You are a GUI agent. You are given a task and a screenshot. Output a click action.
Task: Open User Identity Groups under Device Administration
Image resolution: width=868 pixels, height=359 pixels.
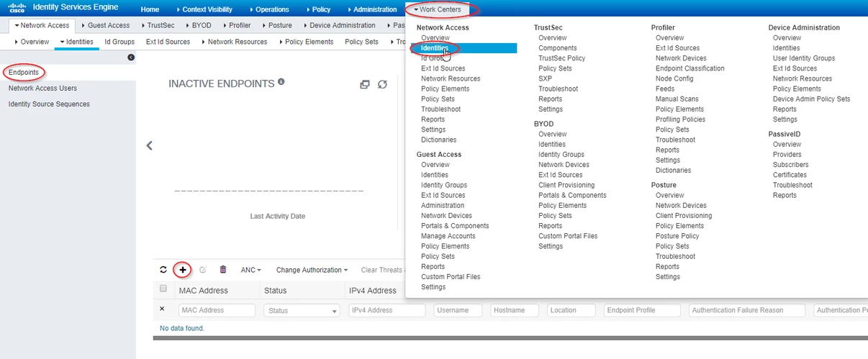click(804, 58)
